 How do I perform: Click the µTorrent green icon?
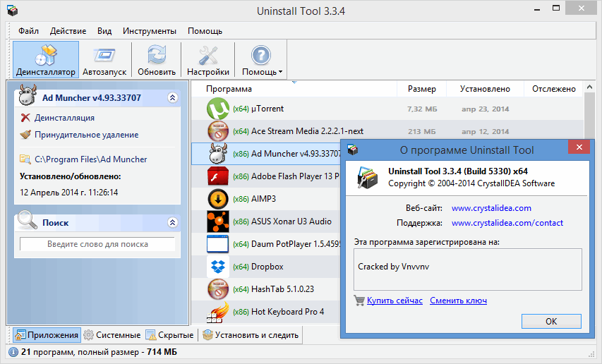pyautogui.click(x=217, y=109)
